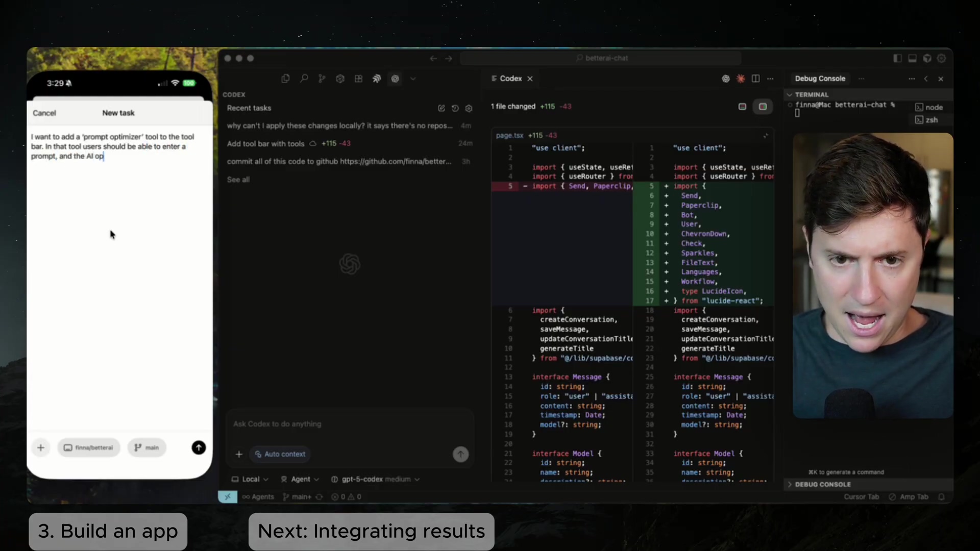
Task: Open panel actions ellipsis on the right
Action: [x=912, y=79]
